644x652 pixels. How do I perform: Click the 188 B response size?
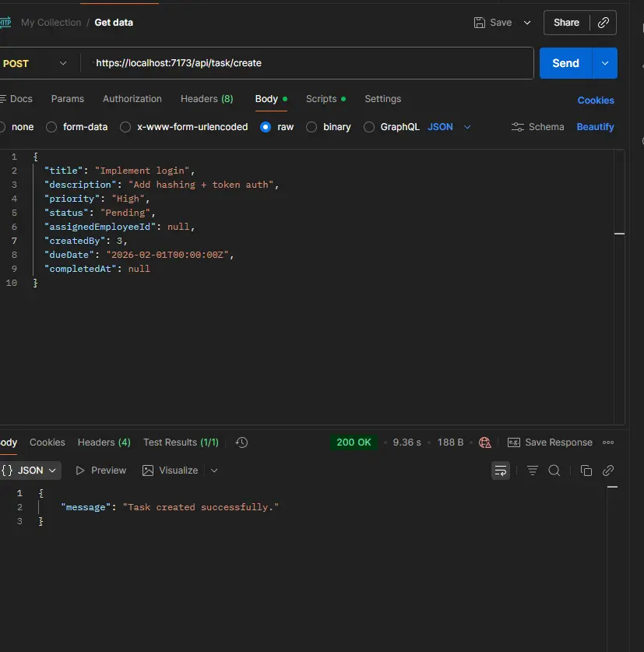450,442
